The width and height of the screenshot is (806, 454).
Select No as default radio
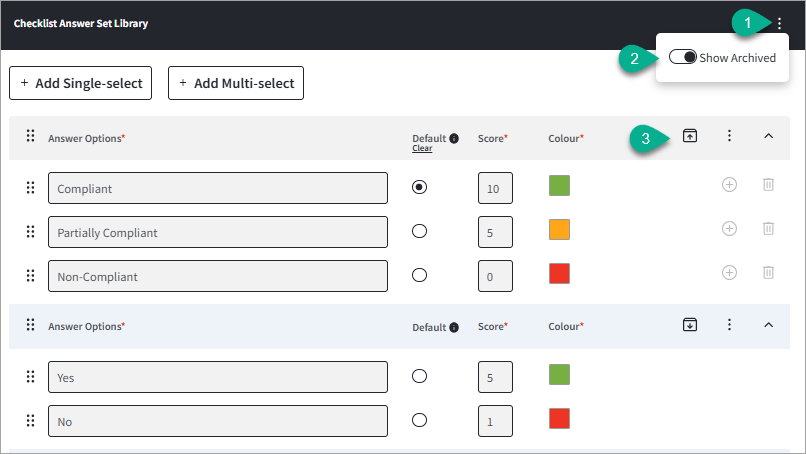419,421
